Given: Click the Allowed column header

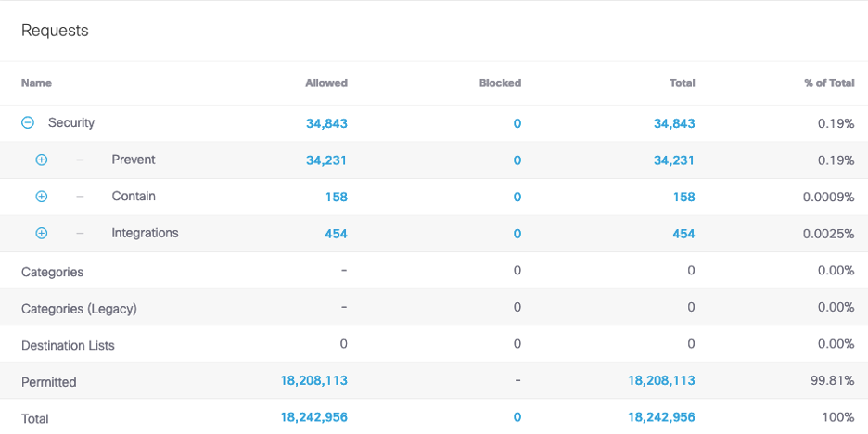Looking at the screenshot, I should tap(326, 83).
